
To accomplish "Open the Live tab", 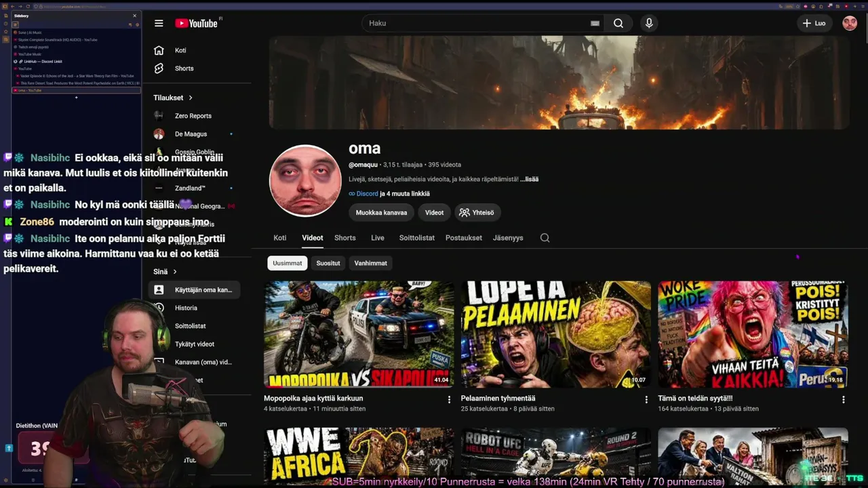I will 378,238.
